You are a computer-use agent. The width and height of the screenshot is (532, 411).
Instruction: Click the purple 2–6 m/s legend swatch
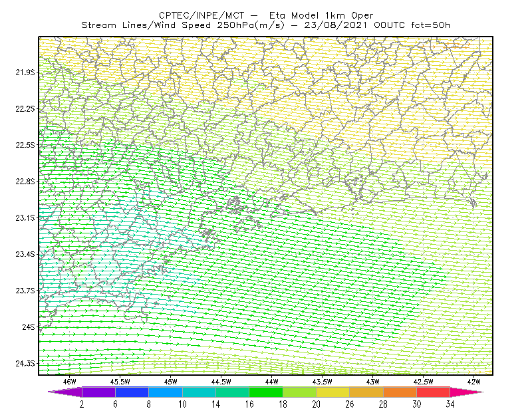tap(98, 392)
